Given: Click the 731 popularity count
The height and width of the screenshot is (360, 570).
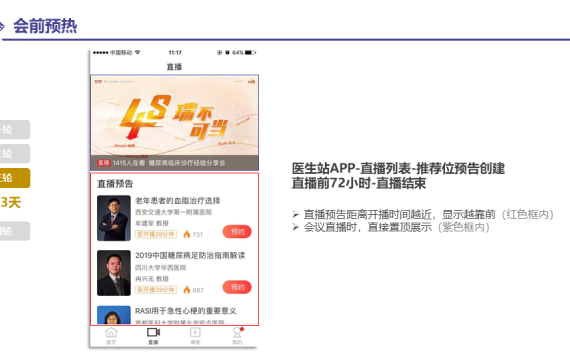Looking at the screenshot, I should 198,235.
